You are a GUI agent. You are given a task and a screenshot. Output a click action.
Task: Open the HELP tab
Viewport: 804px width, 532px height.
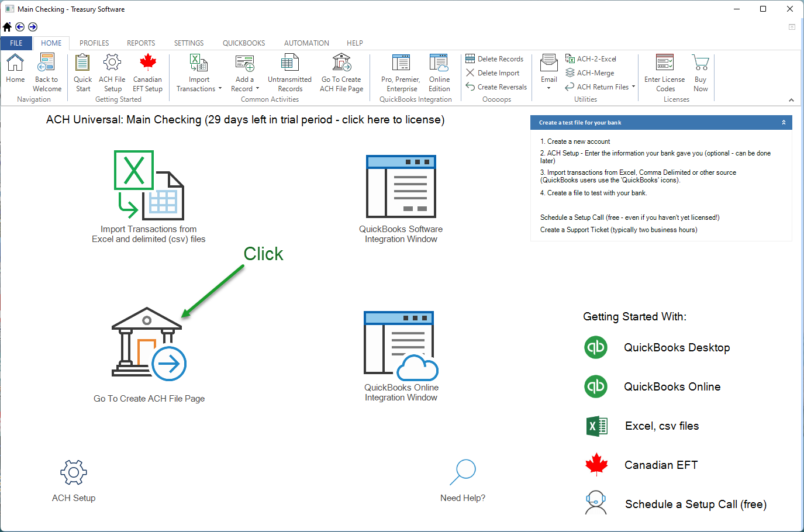(x=355, y=43)
